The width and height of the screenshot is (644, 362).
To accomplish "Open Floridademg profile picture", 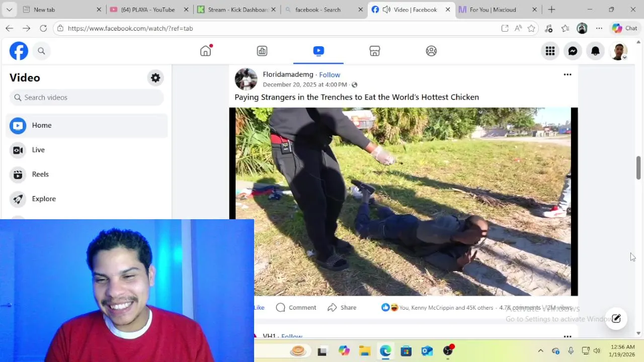I will pos(246,79).
